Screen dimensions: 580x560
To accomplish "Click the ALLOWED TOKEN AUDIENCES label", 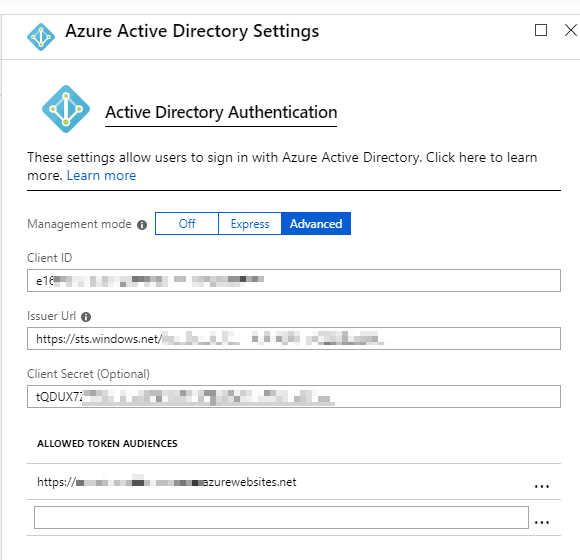I will coord(107,443).
